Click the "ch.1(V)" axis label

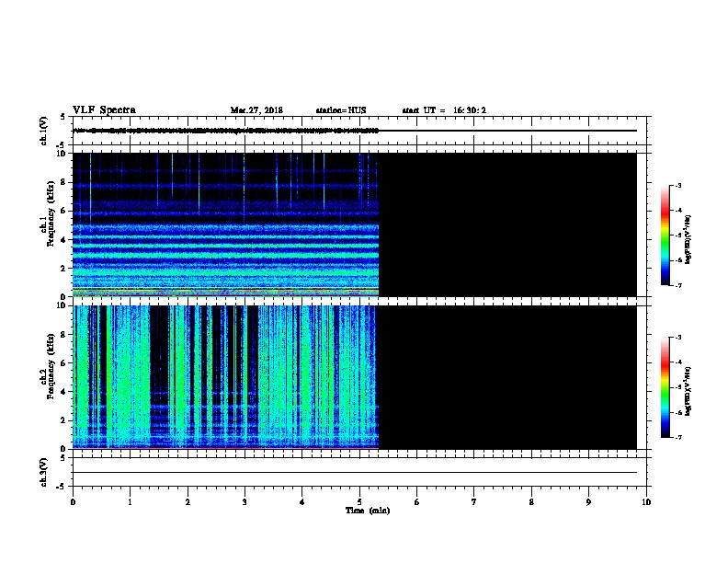point(44,131)
